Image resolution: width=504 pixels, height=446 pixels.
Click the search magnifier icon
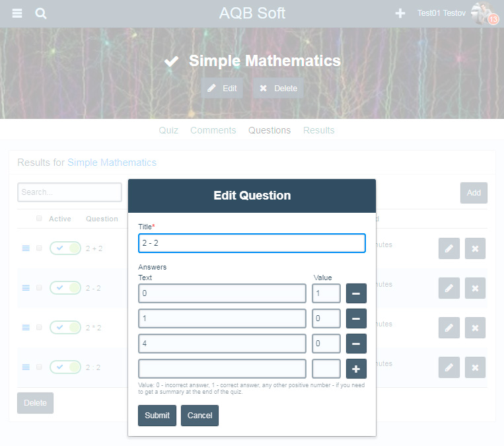41,13
